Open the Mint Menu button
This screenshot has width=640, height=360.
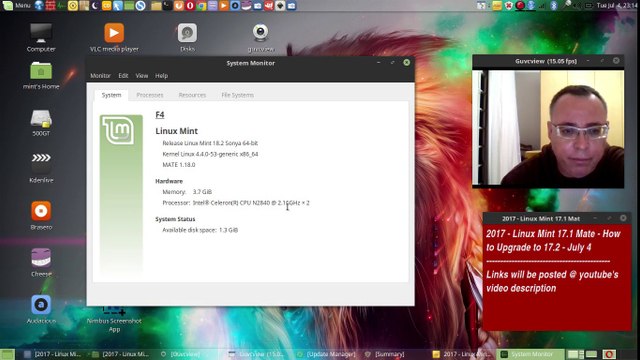(x=17, y=5)
